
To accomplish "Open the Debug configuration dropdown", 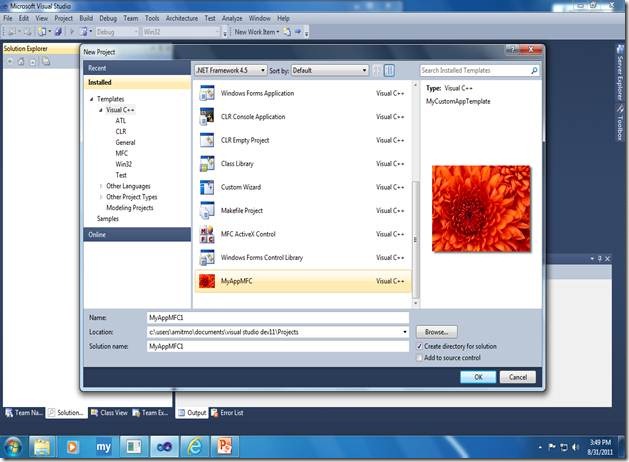I will point(117,32).
